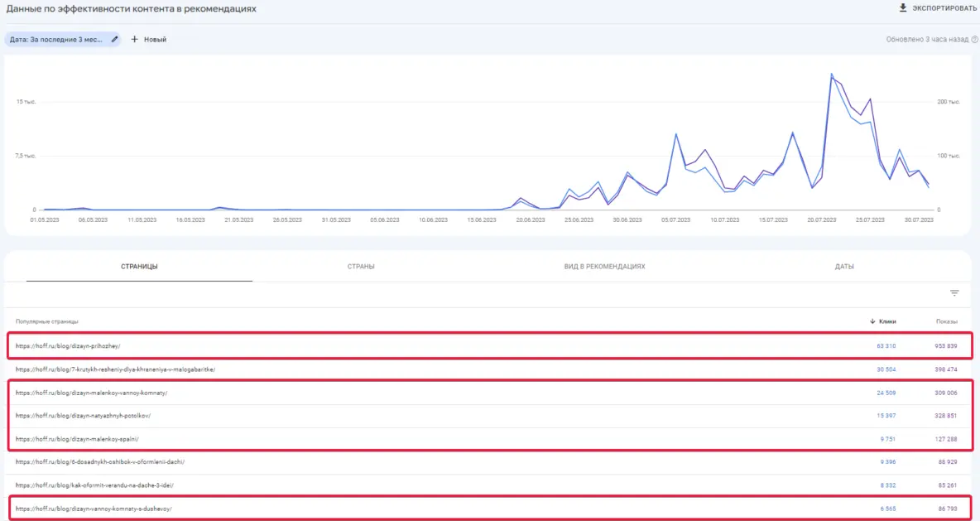Click the Популярные страницы column header
The image size is (980, 521).
click(46, 321)
